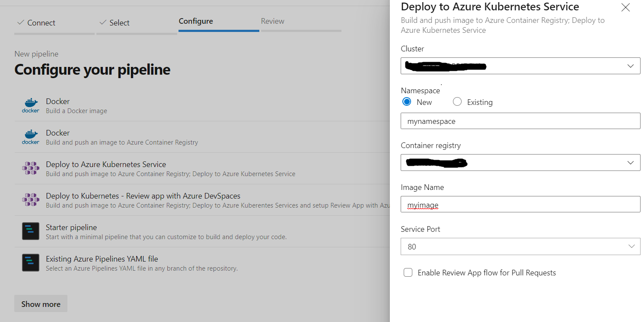The image size is (644, 322).
Task: Choose Existing Azure Pipelines YAML file option
Action: tap(202, 263)
